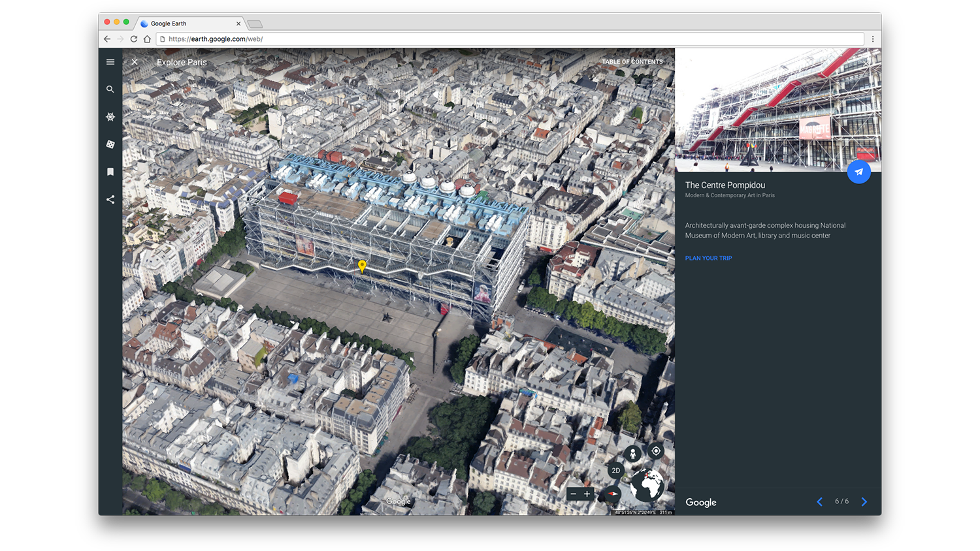This screenshot has height=551, width=980.
Task: Click the globe overview thumbnail
Action: point(647,485)
